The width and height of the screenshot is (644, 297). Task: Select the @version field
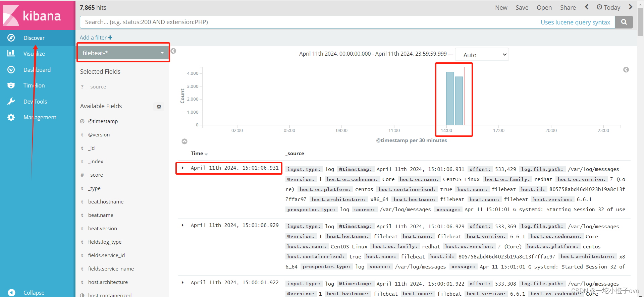[99, 135]
